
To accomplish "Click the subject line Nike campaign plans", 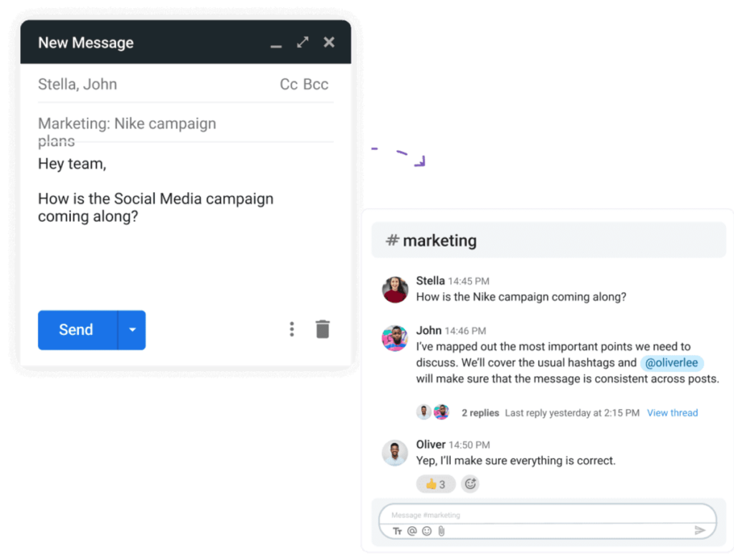I will (127, 123).
